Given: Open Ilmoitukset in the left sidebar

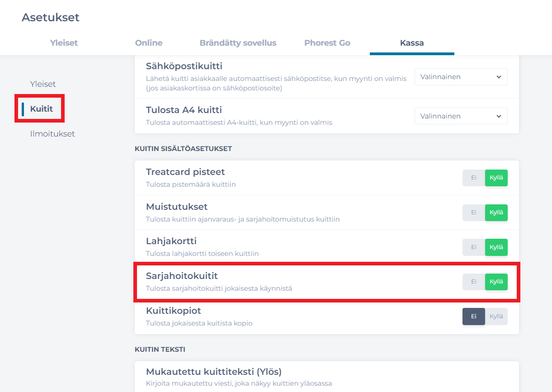Looking at the screenshot, I should (52, 134).
